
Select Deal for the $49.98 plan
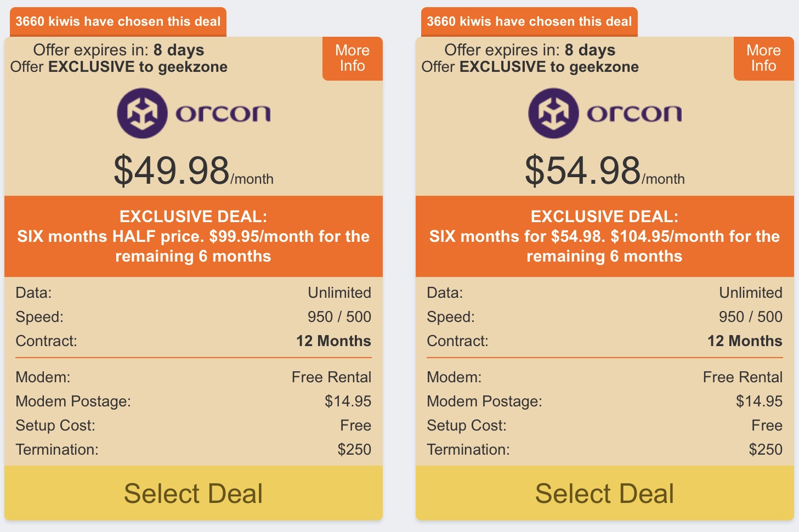[x=193, y=493]
